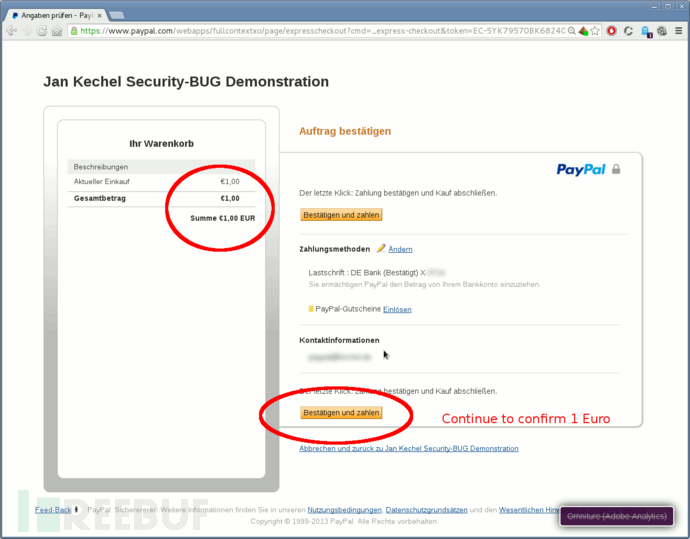Go back using the browser back arrow
This screenshot has height=539, width=690.
click(12, 31)
